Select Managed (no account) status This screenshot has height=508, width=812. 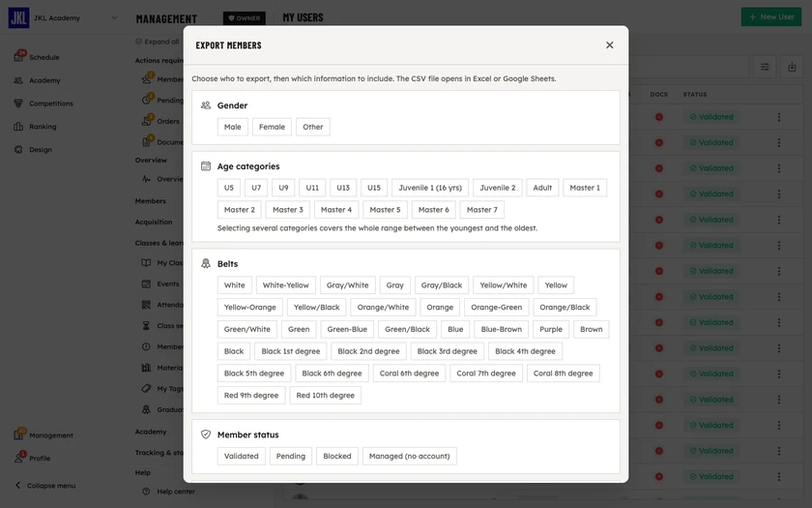410,456
